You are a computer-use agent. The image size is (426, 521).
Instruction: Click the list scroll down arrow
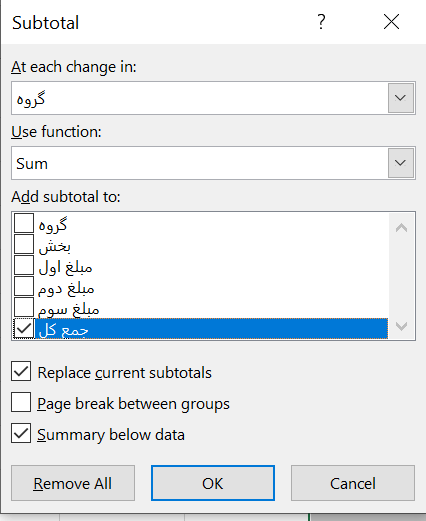click(401, 326)
